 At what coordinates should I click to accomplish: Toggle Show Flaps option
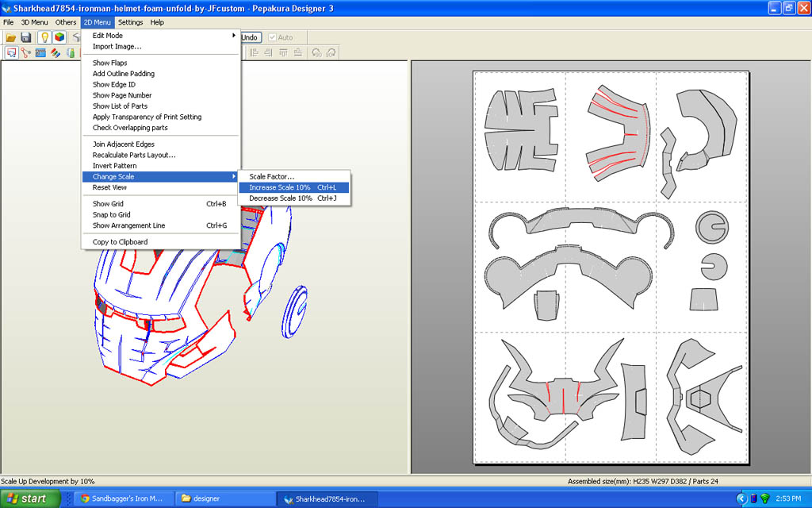coord(161,63)
